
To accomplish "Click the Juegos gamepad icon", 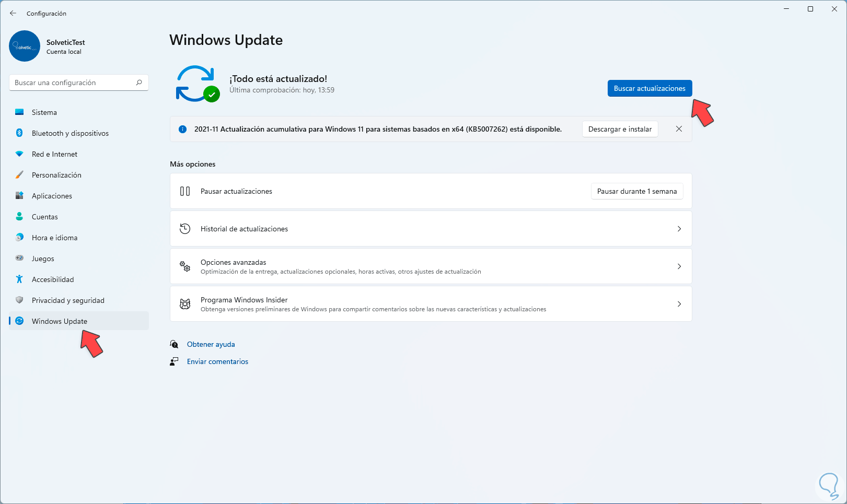I will click(x=19, y=258).
